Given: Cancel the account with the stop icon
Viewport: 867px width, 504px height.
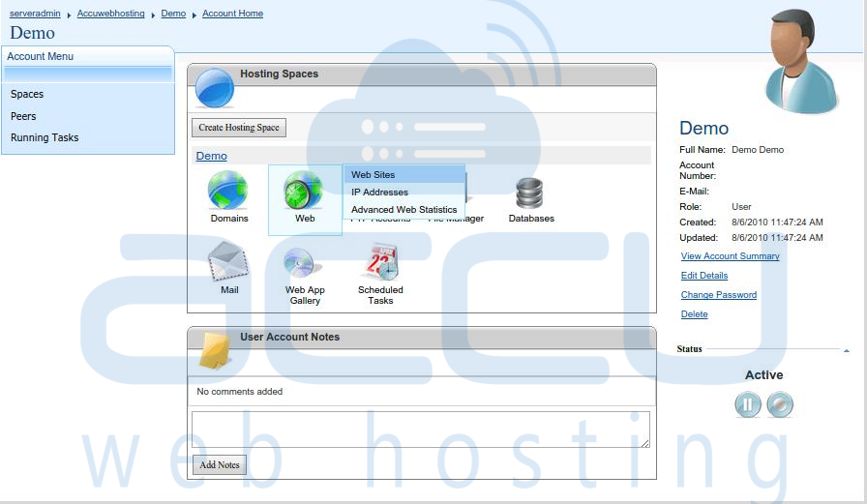Looking at the screenshot, I should point(780,404).
